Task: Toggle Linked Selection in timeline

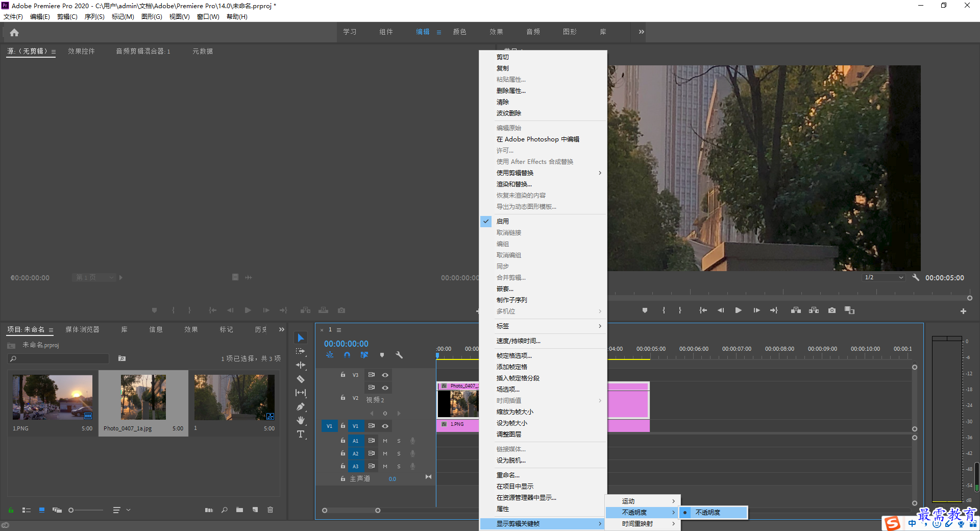Action: 364,355
